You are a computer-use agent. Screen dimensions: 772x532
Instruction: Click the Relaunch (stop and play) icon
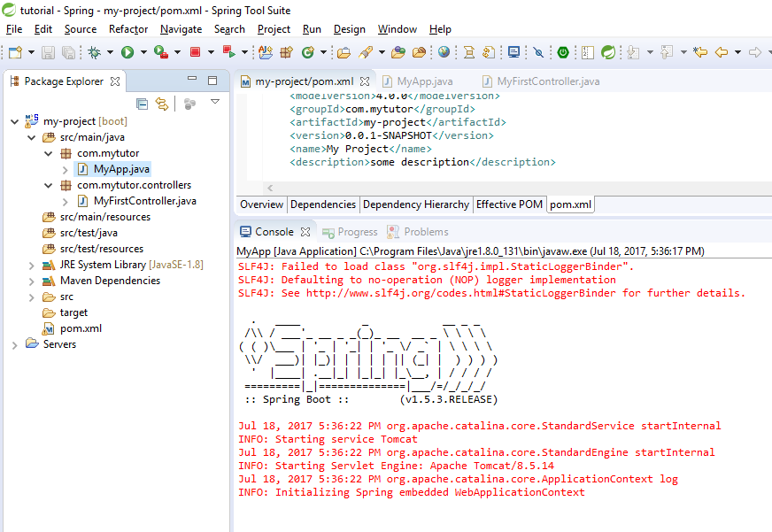click(x=229, y=51)
